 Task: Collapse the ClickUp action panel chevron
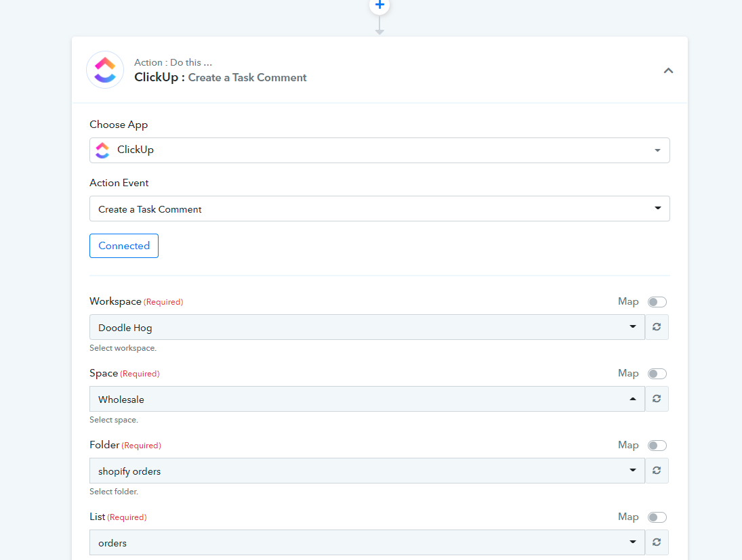pyautogui.click(x=668, y=70)
